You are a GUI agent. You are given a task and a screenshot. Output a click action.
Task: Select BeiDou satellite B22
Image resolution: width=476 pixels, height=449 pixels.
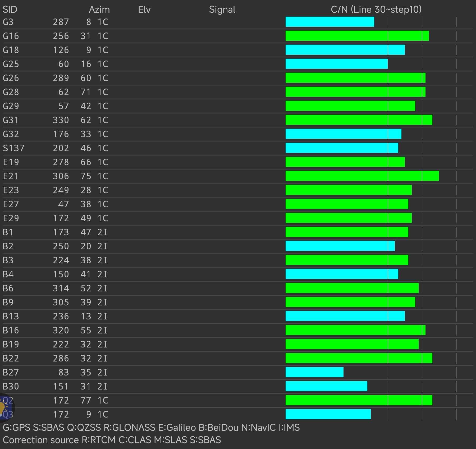(11, 358)
